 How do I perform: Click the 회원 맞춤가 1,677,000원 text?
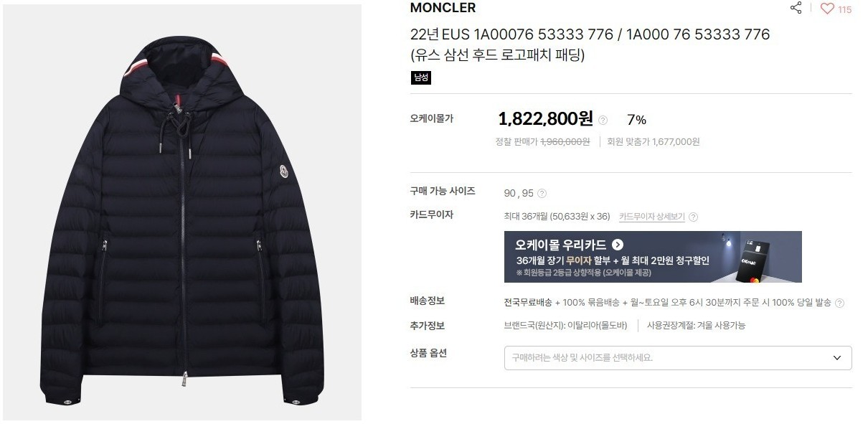[x=654, y=142]
